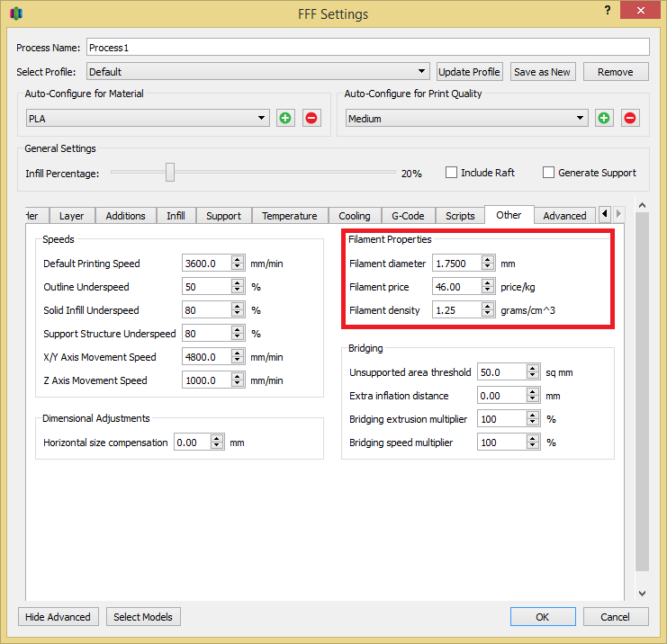Adjust Unsupported area threshold stepper
Screen dimensions: 667x644
[533, 372]
